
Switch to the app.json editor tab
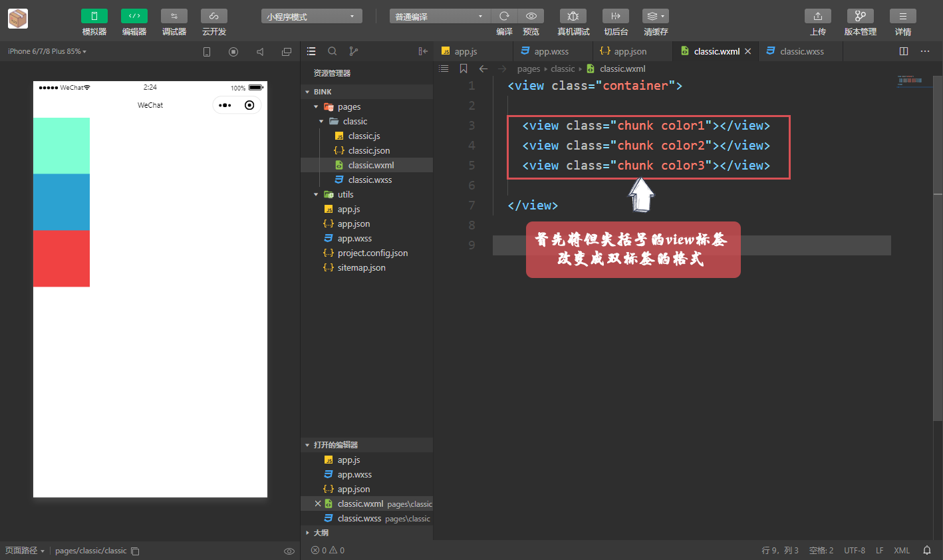(x=632, y=51)
